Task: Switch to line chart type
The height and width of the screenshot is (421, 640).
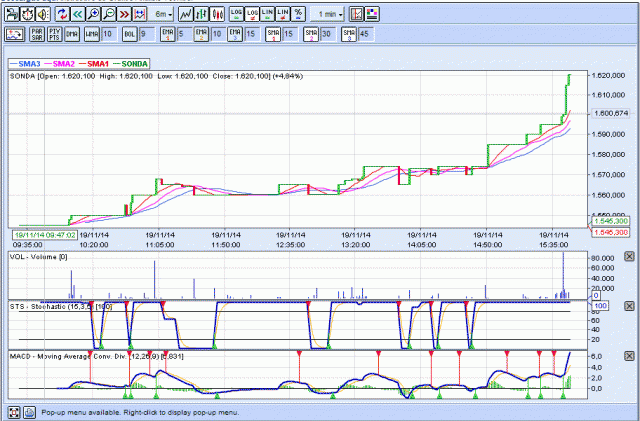Action: pos(188,14)
